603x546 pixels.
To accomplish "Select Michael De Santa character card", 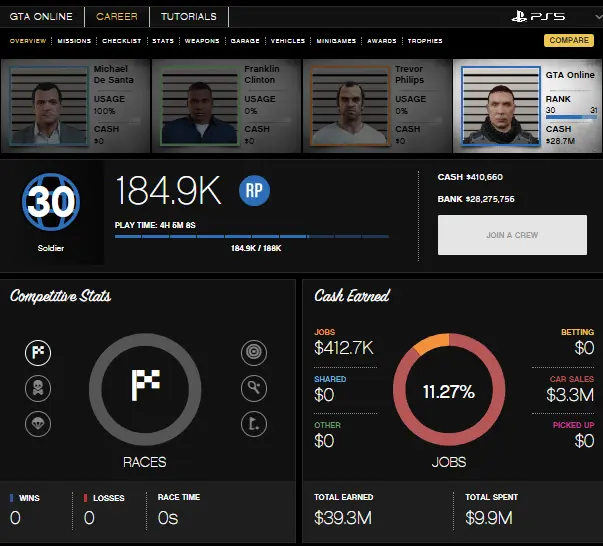I will pos(77,105).
